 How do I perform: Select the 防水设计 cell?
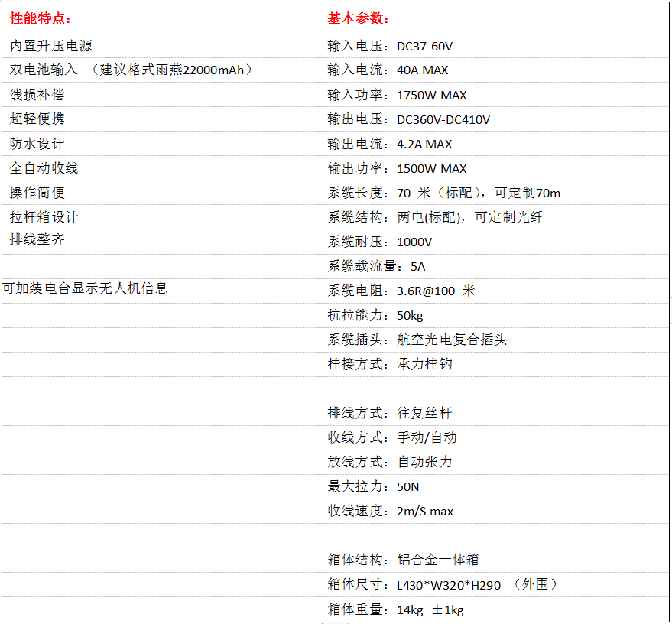pos(161,144)
